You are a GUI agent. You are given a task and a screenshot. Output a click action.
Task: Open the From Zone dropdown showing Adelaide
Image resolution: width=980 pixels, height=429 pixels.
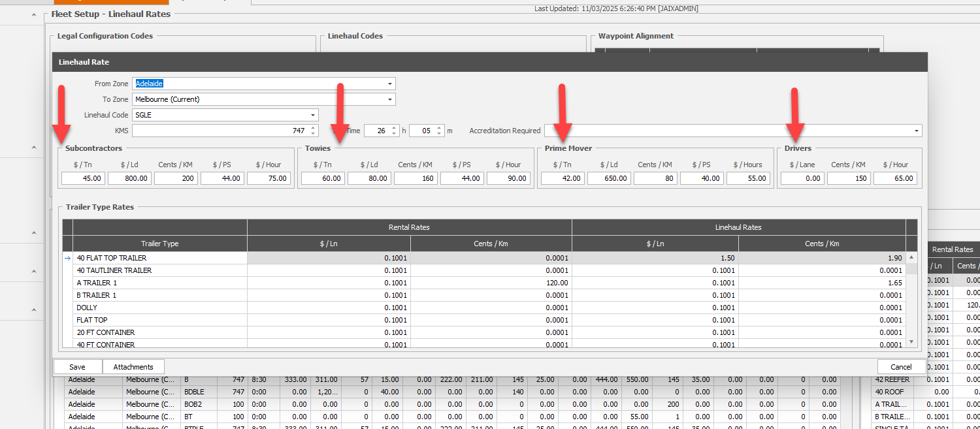[390, 84]
